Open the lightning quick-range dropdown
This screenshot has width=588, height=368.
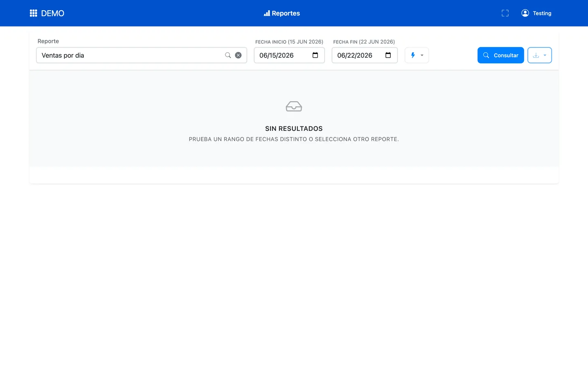click(x=417, y=55)
